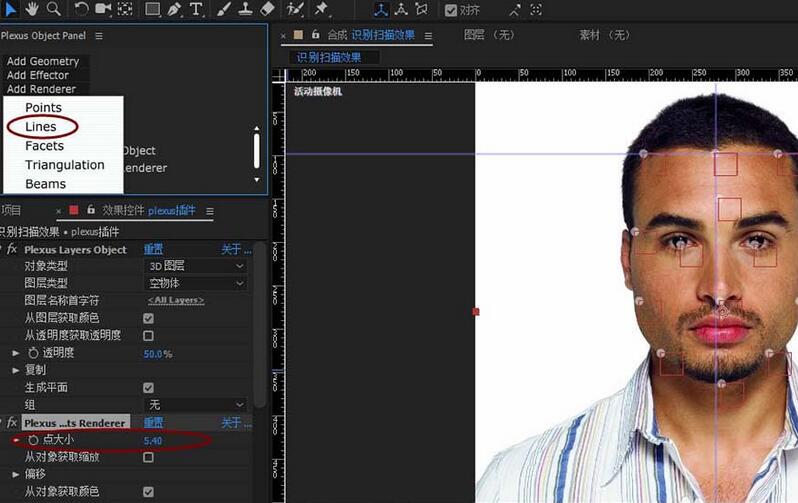This screenshot has width=798, height=503.
Task: Click Add Geometry in Plexus panel
Action: point(43,61)
